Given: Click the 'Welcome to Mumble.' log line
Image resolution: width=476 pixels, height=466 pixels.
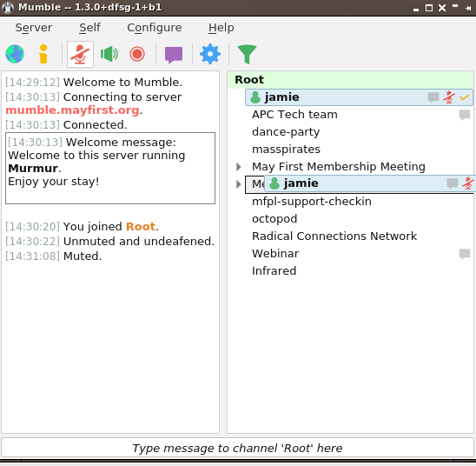Looking at the screenshot, I should (94, 83).
